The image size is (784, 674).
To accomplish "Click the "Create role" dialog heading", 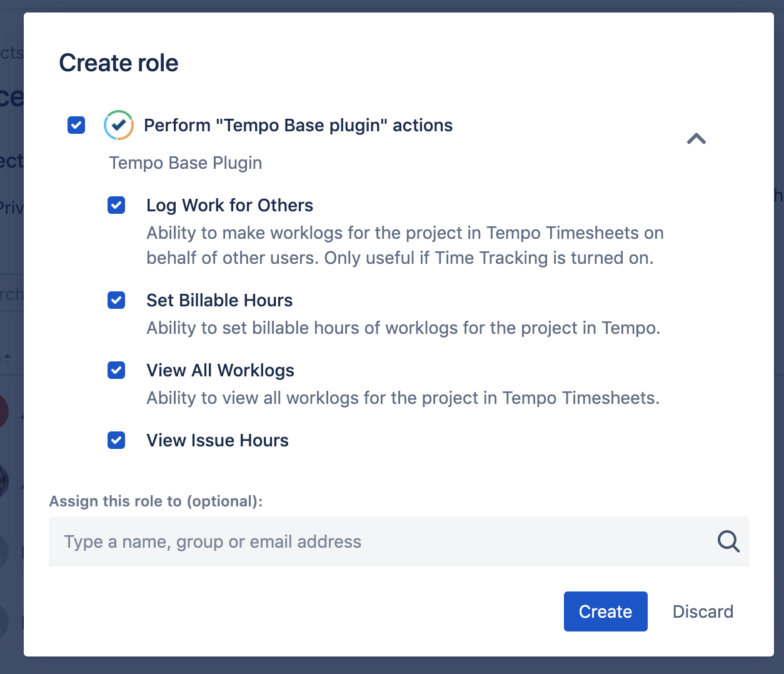I will (119, 63).
